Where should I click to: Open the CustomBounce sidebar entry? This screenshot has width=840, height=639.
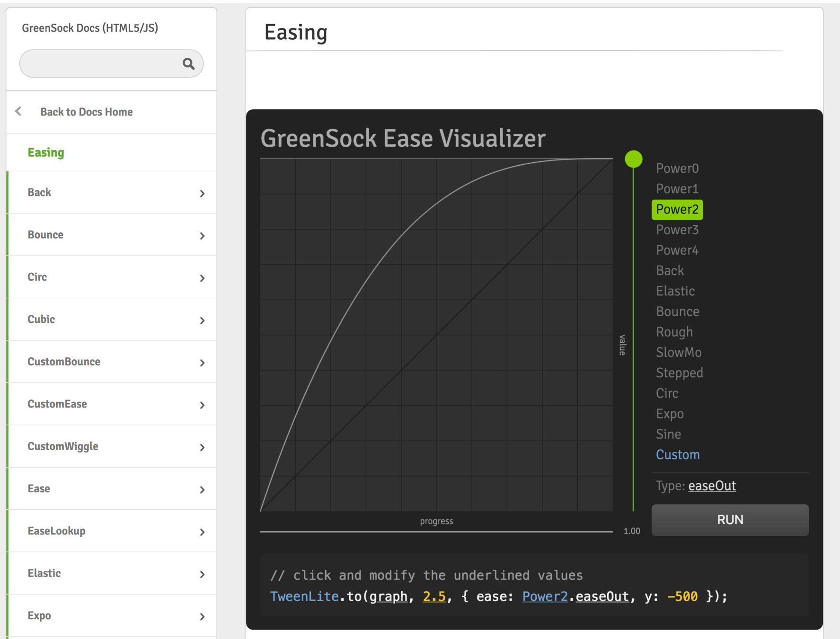tap(112, 362)
